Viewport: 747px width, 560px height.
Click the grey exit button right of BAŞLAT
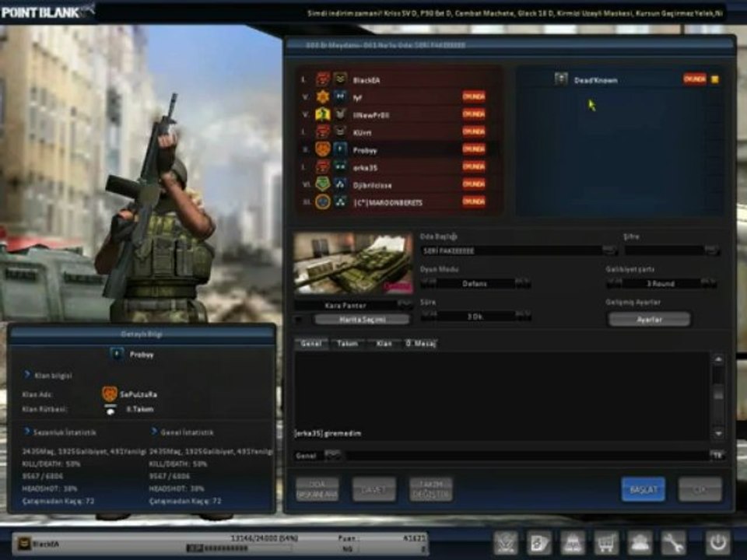coord(700,489)
